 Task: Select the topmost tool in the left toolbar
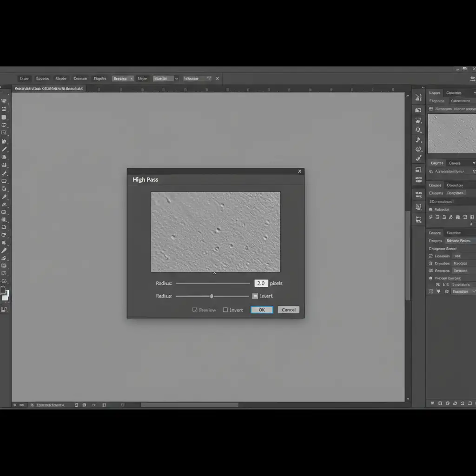click(4, 100)
